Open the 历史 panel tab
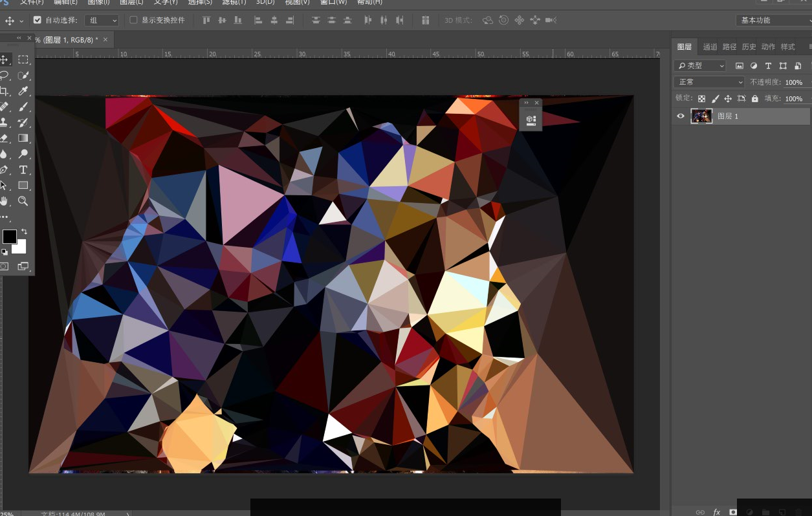 (x=749, y=47)
